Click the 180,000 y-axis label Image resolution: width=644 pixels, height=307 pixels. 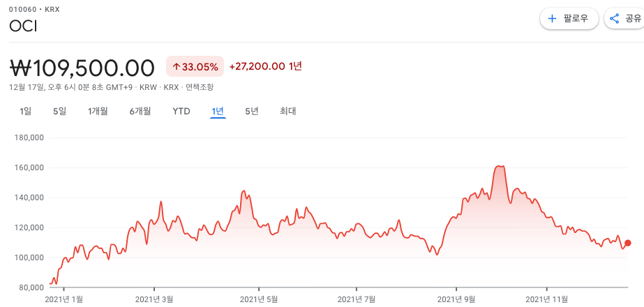pos(29,137)
